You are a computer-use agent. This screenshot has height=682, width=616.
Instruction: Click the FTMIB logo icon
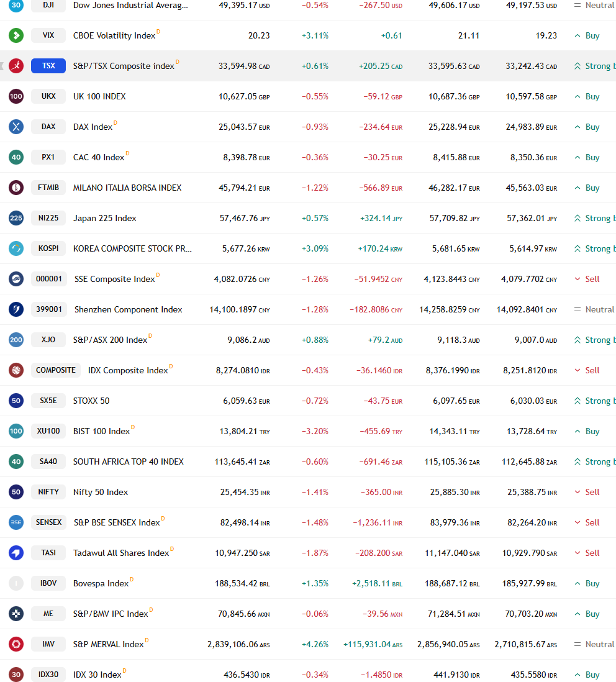coord(16,188)
